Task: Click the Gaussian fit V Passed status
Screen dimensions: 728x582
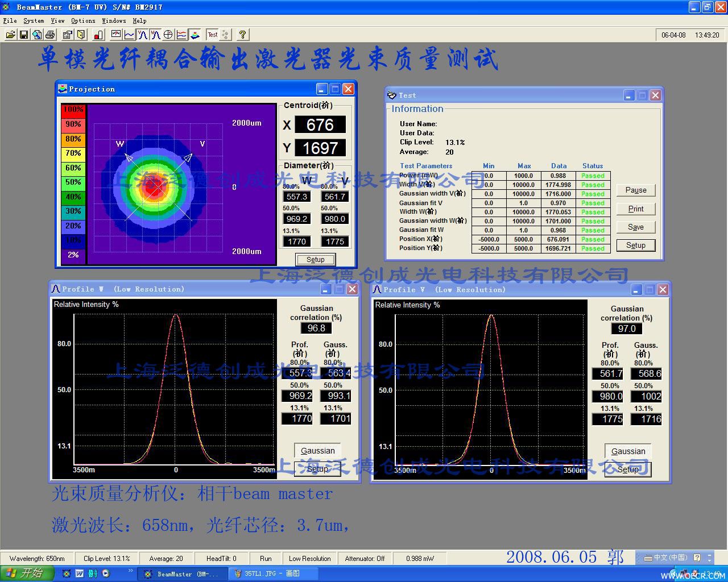Action: 593,203
